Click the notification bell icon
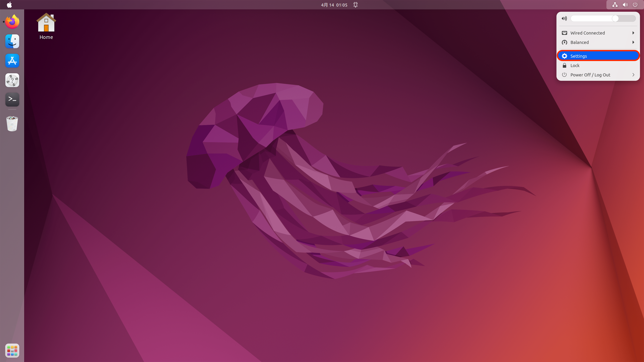The image size is (644, 362). (356, 5)
